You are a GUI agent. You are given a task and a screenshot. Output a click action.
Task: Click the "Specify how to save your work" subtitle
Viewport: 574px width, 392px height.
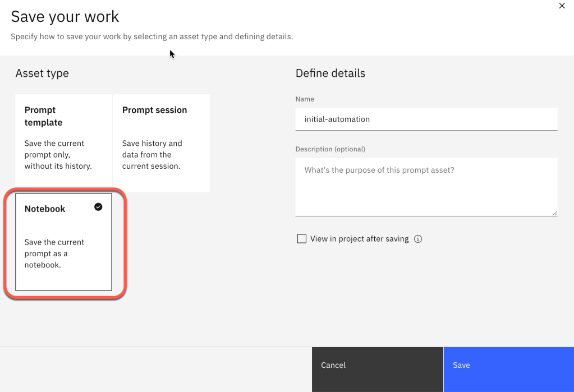151,37
